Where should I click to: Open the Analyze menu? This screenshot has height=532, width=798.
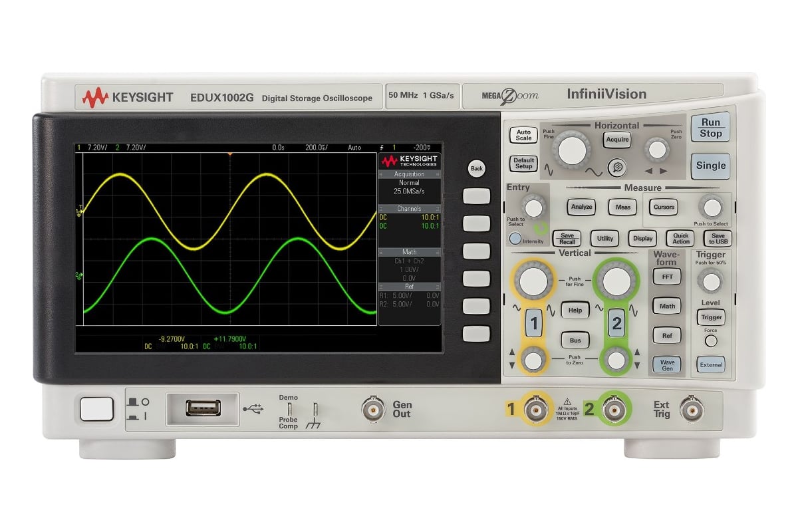[x=581, y=207]
